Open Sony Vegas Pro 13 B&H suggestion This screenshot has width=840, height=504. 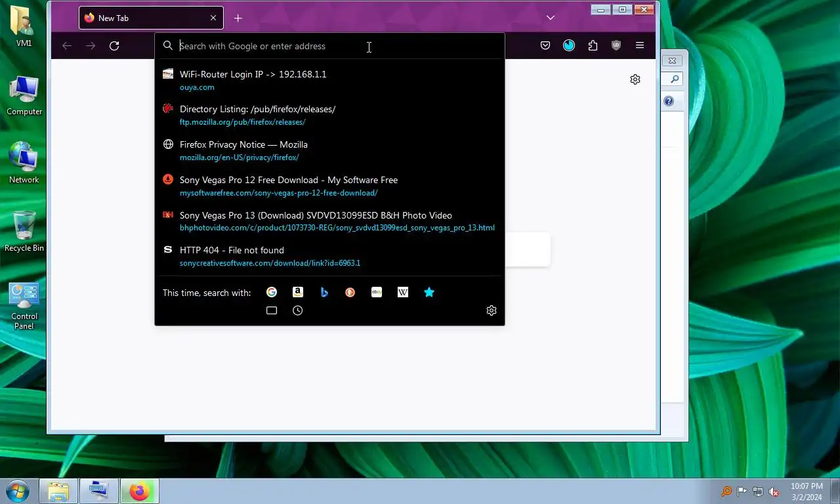click(x=329, y=221)
